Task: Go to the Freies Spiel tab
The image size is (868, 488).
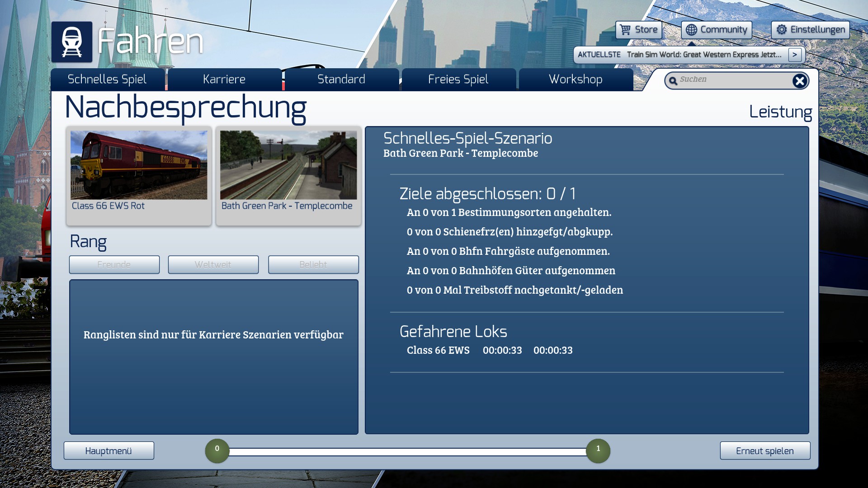Action: point(458,80)
